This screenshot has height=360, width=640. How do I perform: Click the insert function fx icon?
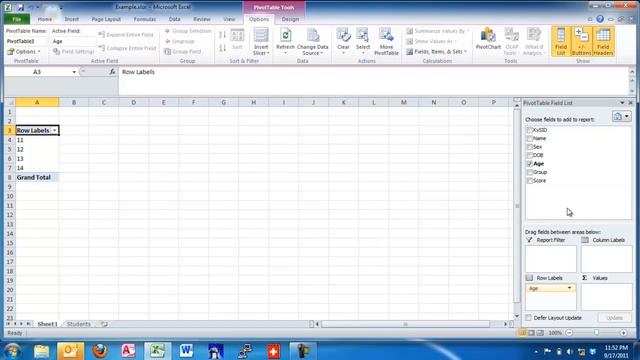[x=112, y=72]
